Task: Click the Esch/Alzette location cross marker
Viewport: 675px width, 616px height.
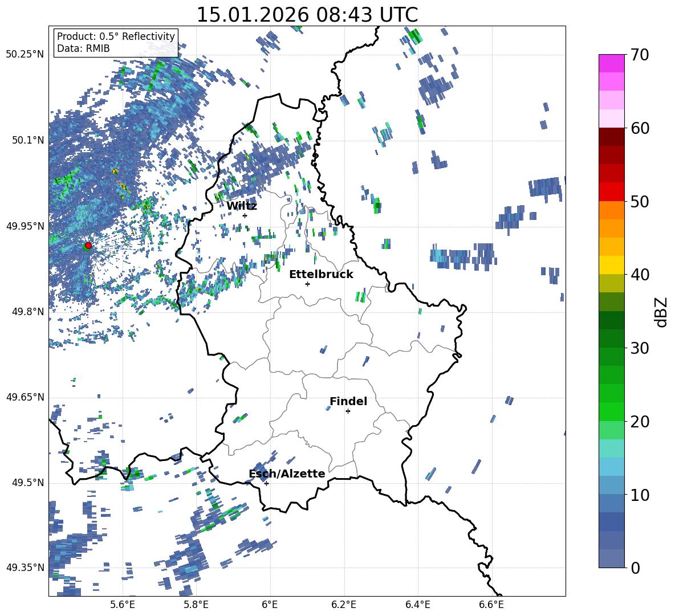Action: (x=266, y=483)
